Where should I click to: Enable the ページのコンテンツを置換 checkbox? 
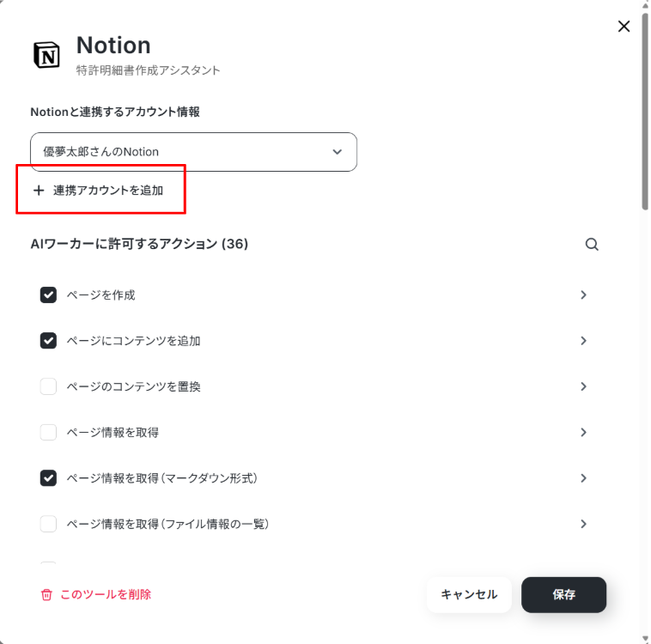48,386
